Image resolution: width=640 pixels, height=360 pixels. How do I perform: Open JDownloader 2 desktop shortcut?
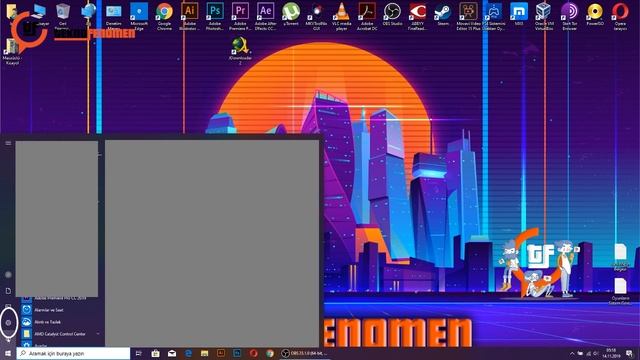(240, 51)
